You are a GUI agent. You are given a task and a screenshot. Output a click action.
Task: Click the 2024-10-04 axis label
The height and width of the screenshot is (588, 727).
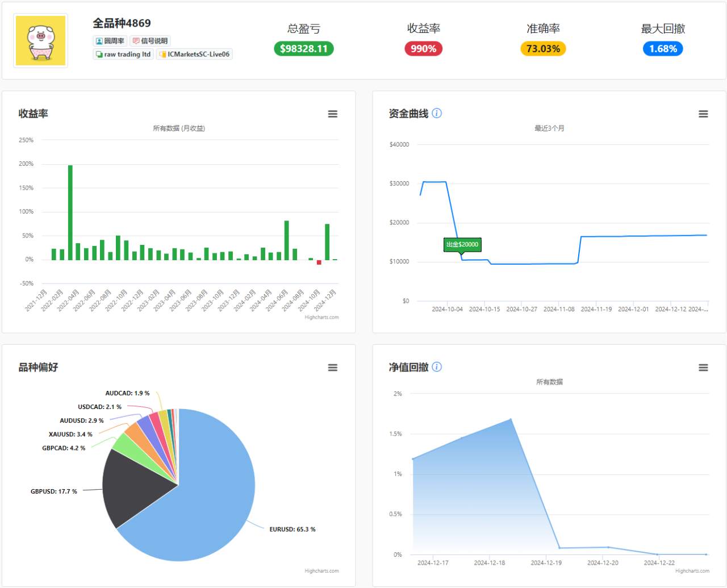click(447, 310)
